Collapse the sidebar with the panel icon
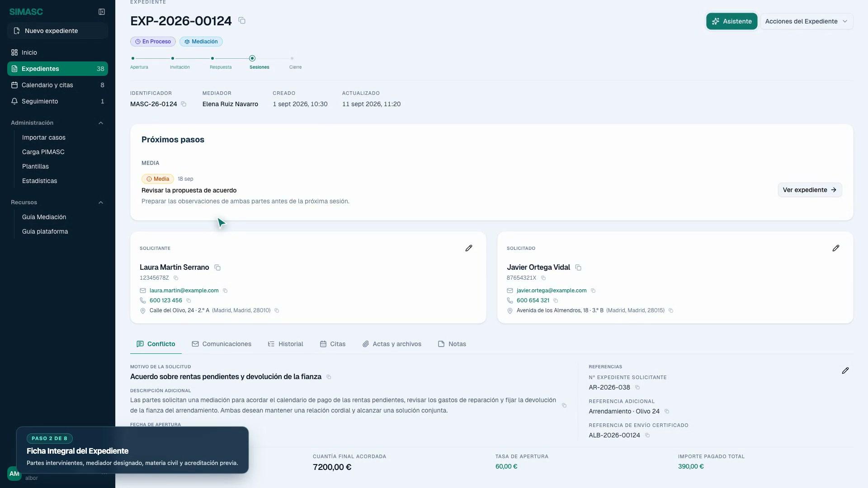The height and width of the screenshot is (488, 868). pos(102,12)
